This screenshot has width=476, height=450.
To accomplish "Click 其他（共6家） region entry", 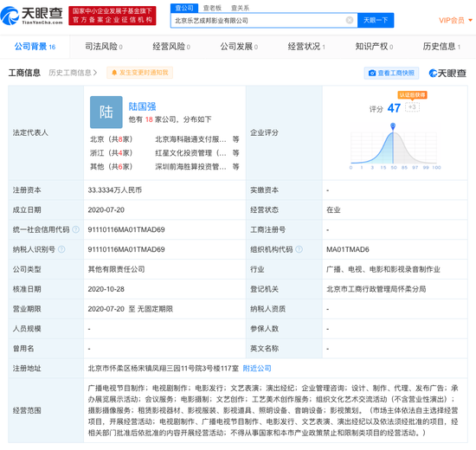I will [x=111, y=167].
